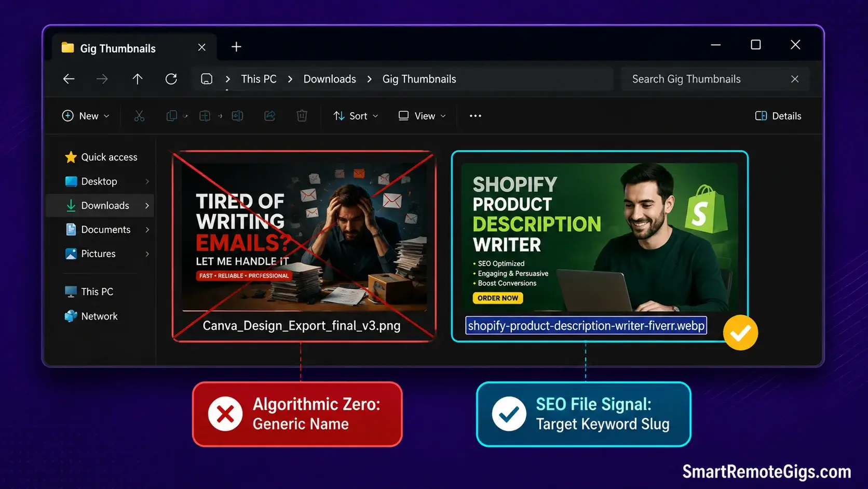The height and width of the screenshot is (489, 868).
Task: Go up one folder level
Action: pos(137,79)
